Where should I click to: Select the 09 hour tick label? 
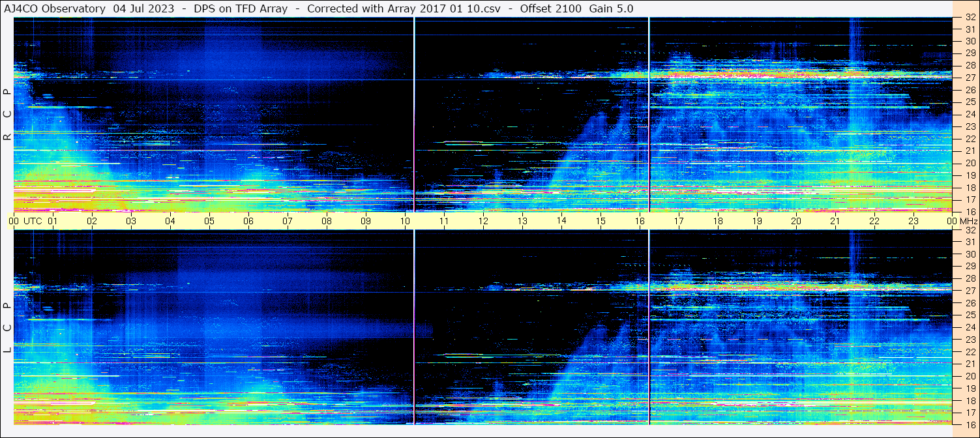[x=366, y=221]
